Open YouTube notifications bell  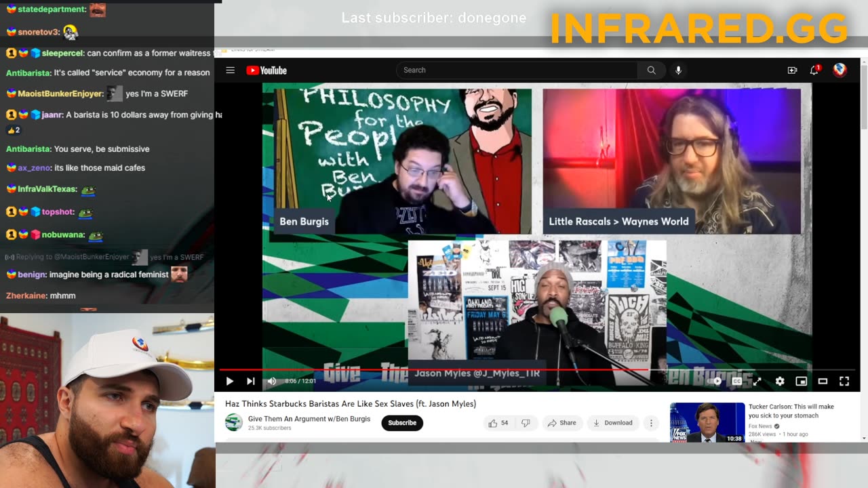coord(815,70)
